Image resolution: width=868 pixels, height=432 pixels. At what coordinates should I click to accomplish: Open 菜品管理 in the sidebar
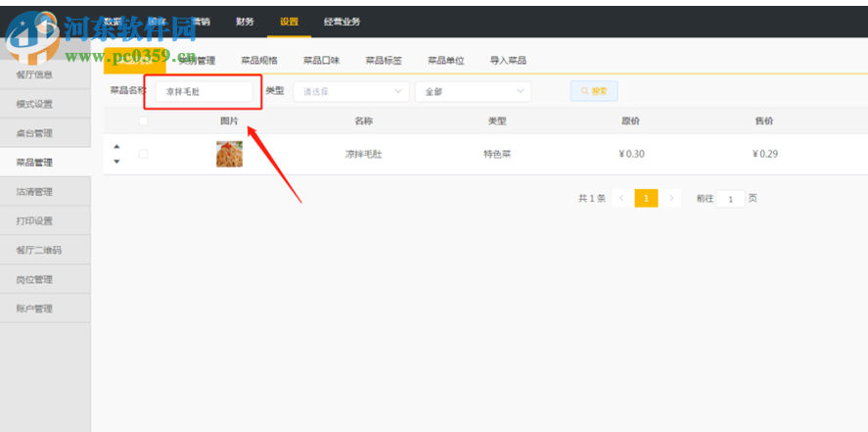[45, 163]
